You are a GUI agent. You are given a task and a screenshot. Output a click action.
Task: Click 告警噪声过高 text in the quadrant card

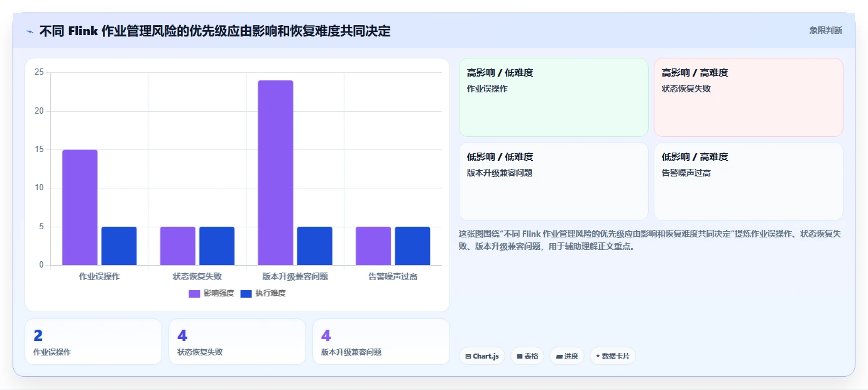[x=686, y=173]
